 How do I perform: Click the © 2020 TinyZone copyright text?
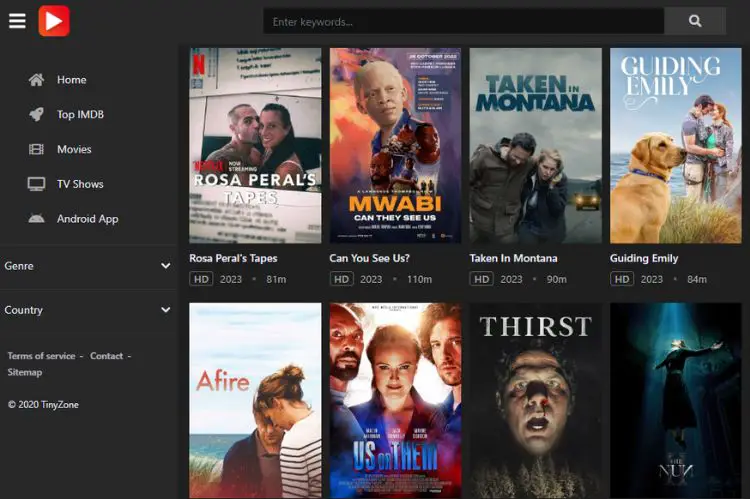click(43, 405)
